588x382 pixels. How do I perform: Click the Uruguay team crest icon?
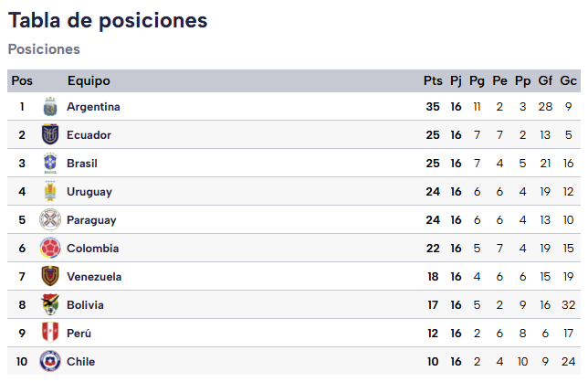coord(50,192)
